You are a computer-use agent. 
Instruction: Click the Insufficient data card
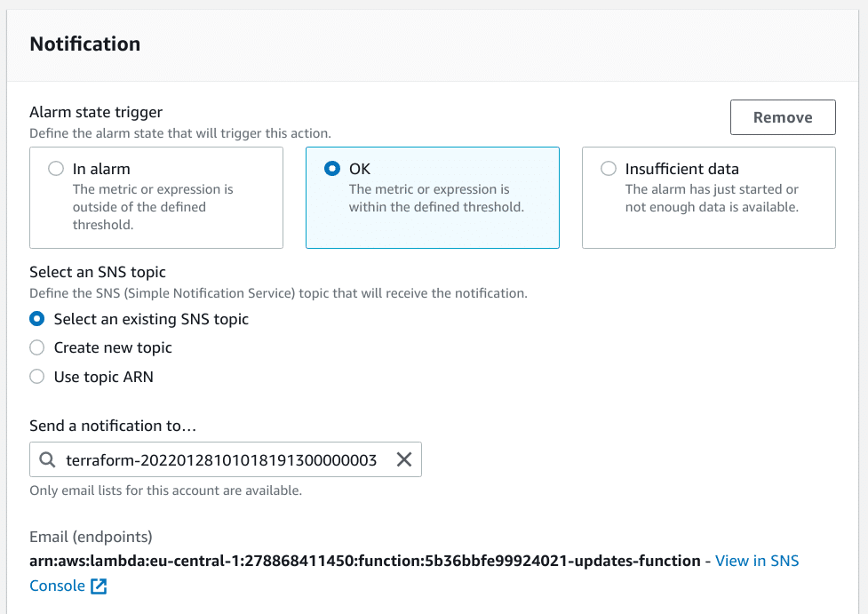pos(708,197)
